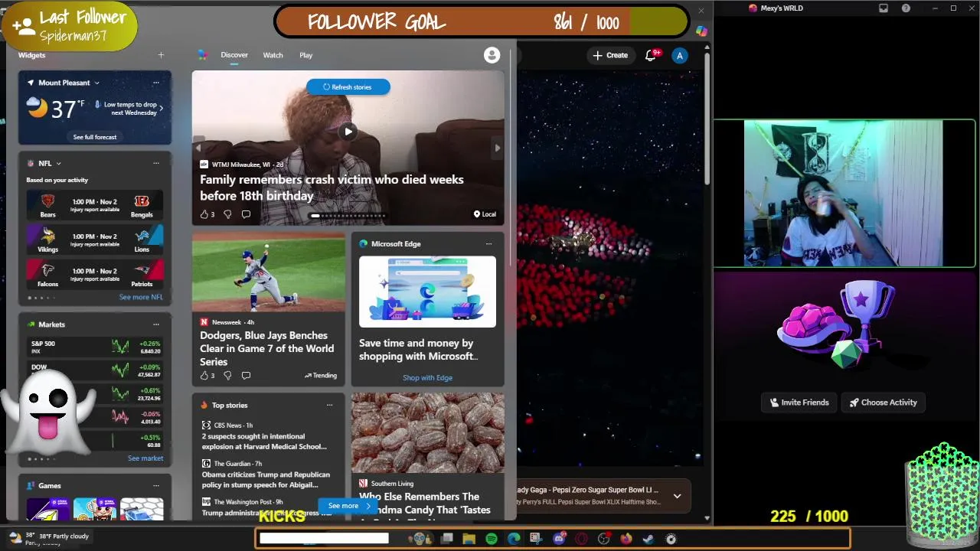Open Falcons vs Patriots game row
Screen dimensions: 980x551
[x=95, y=274]
